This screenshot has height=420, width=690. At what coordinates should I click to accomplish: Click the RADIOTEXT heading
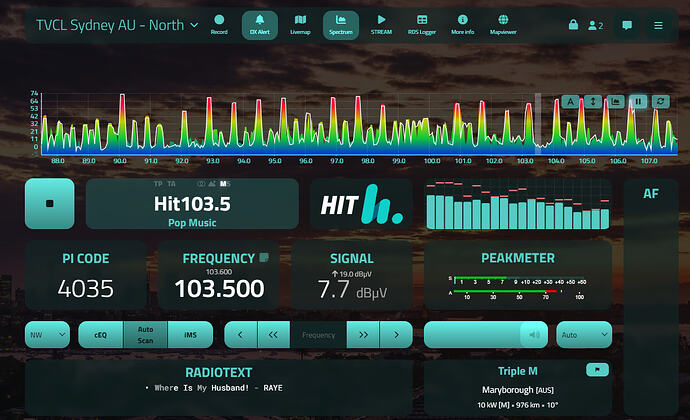[x=219, y=372]
